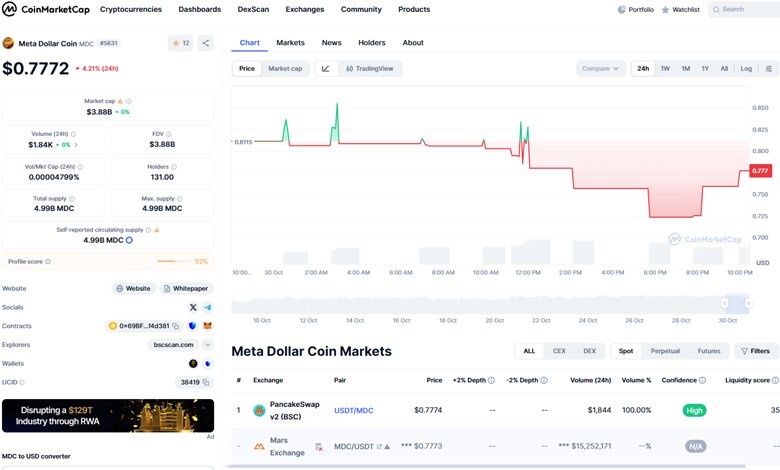Open Exchanges menu
This screenshot has width=780, height=470.
305,9
